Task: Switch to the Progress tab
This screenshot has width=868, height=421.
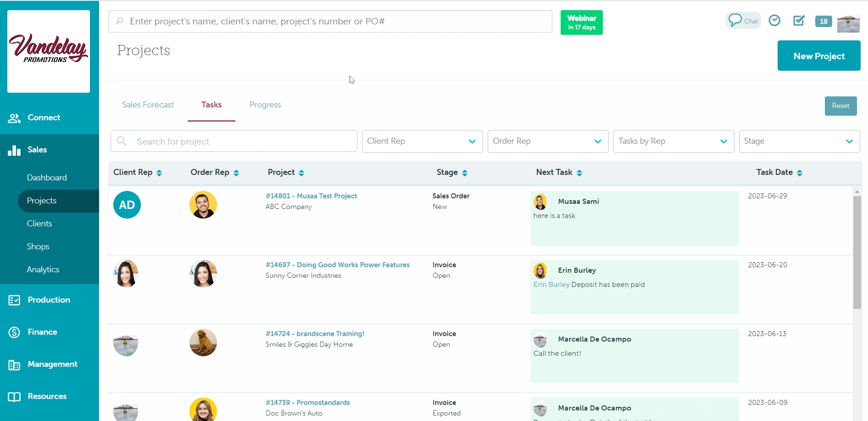Action: 265,105
